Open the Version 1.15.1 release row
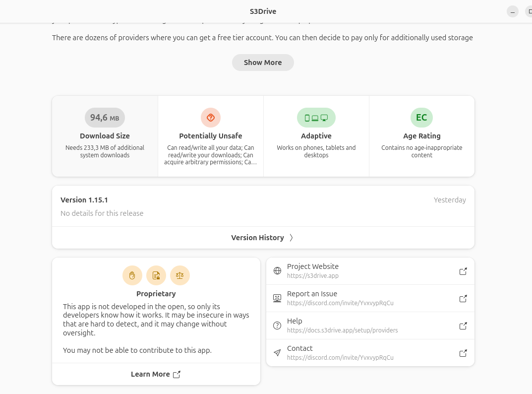The height and width of the screenshot is (394, 532). [263, 206]
